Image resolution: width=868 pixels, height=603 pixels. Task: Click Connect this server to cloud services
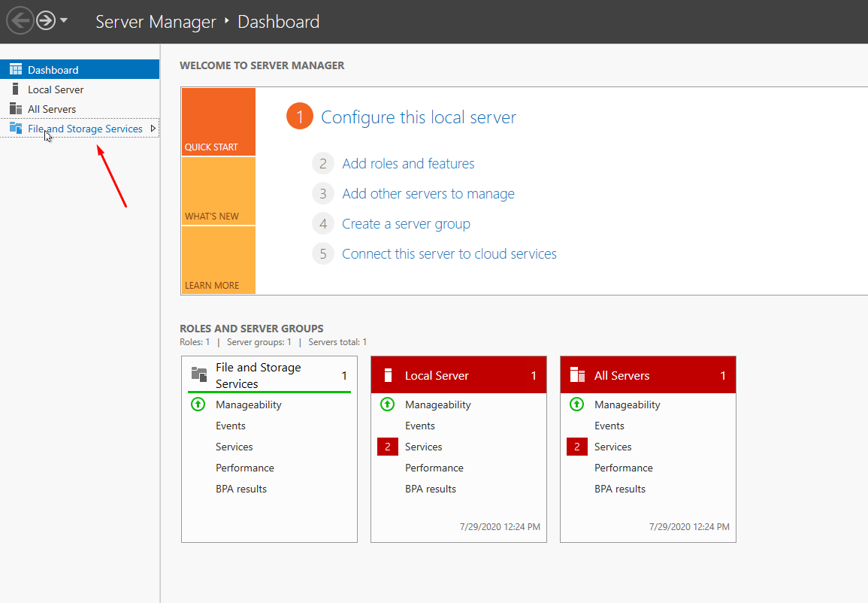[x=449, y=254]
